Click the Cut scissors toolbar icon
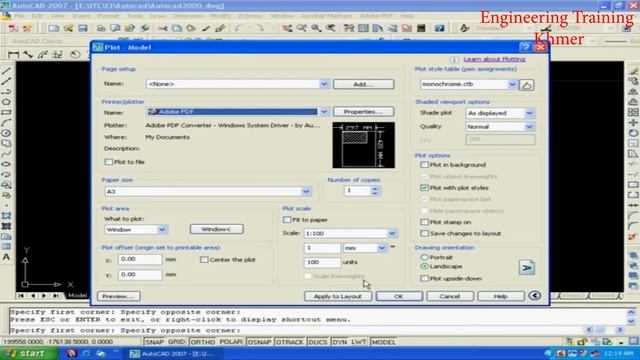This screenshot has height=360, width=640. [x=162, y=28]
